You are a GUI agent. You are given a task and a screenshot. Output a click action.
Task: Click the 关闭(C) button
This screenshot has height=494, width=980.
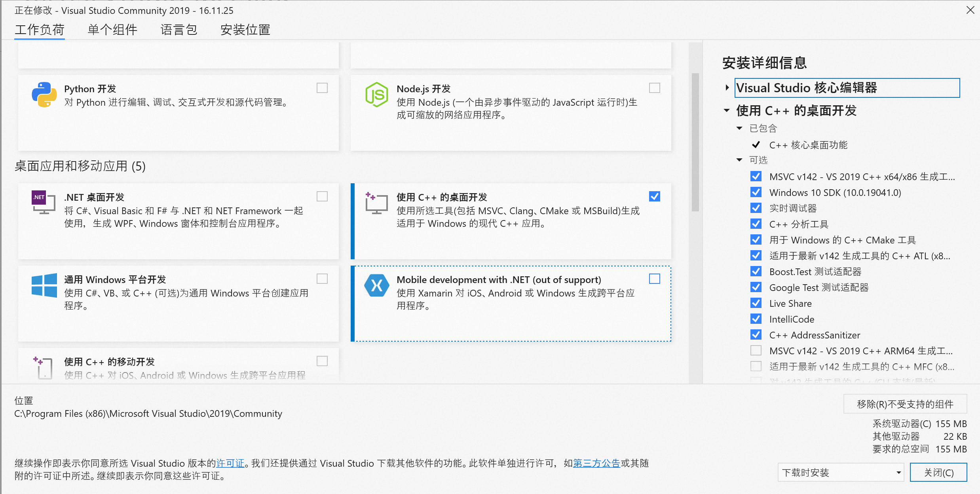click(938, 472)
